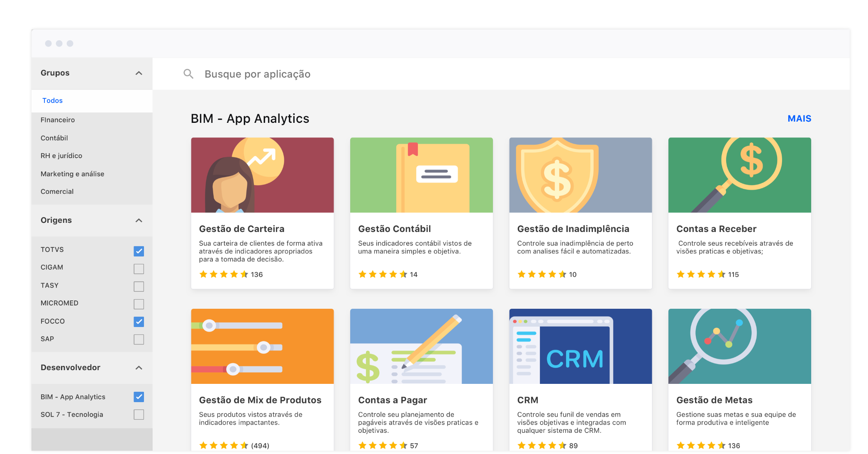Open the Contas a Pagar pencil image
This screenshot has width=868, height=454.
click(422, 346)
